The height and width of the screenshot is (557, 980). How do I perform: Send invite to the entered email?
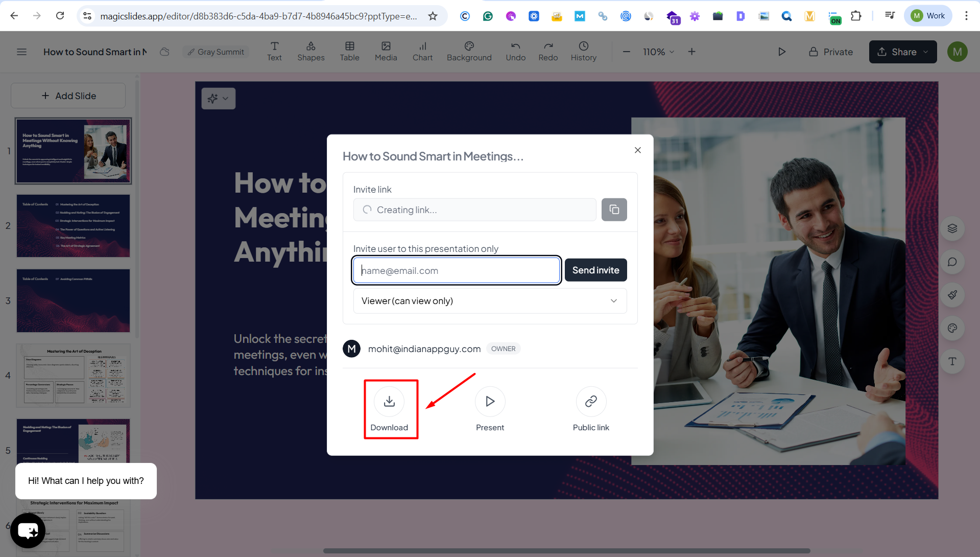(595, 270)
